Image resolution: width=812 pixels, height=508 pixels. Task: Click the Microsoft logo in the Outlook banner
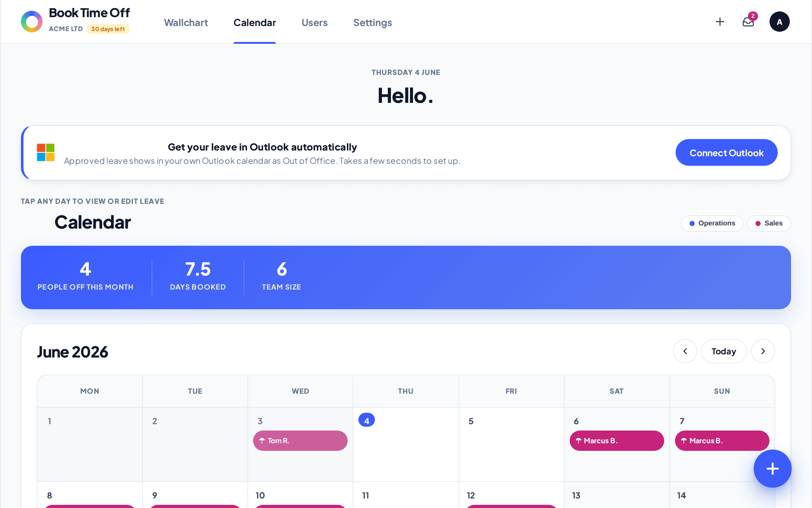pos(46,152)
